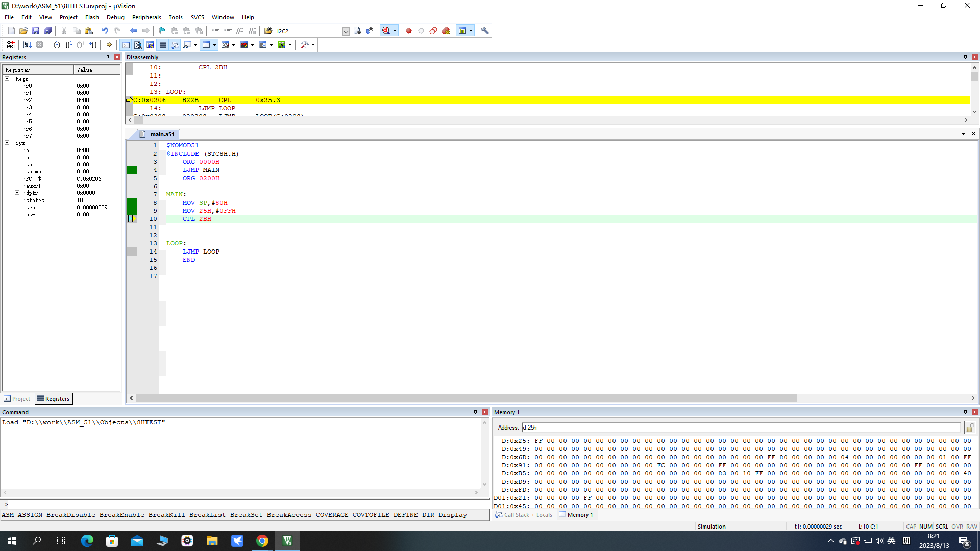
Task: Open File Explorer from the taskbar
Action: click(x=212, y=541)
